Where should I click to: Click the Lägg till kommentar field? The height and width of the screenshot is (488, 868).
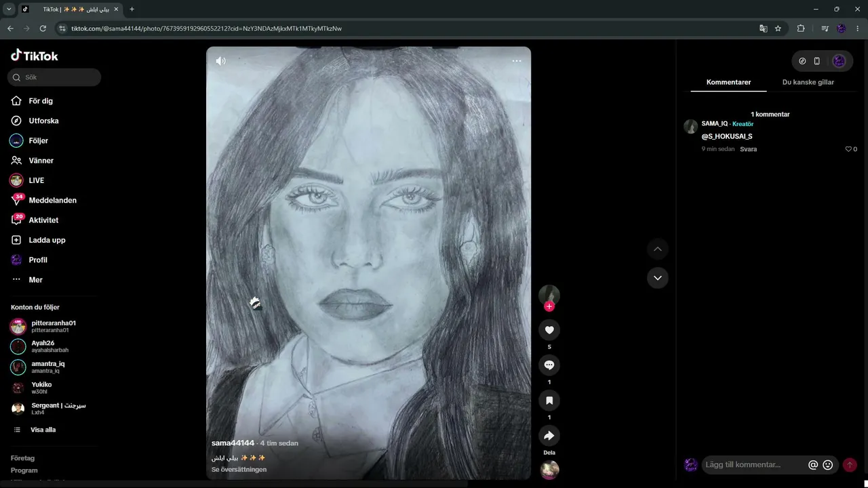coord(754,465)
